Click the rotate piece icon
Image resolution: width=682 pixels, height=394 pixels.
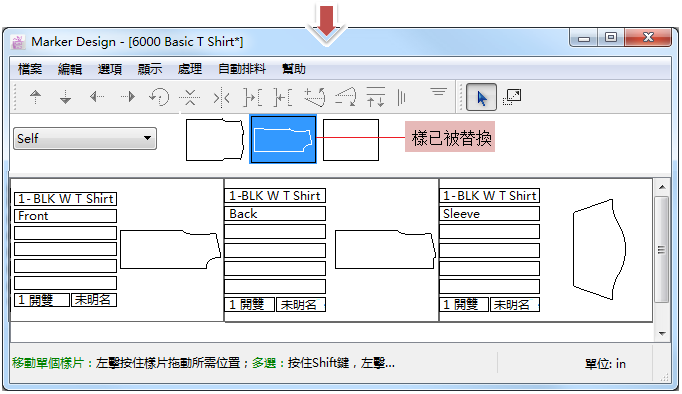[159, 97]
